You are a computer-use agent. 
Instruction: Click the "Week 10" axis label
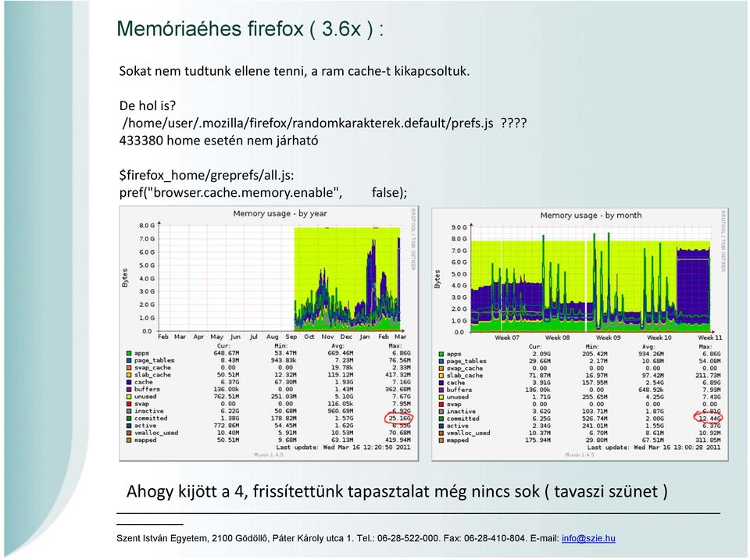(659, 337)
